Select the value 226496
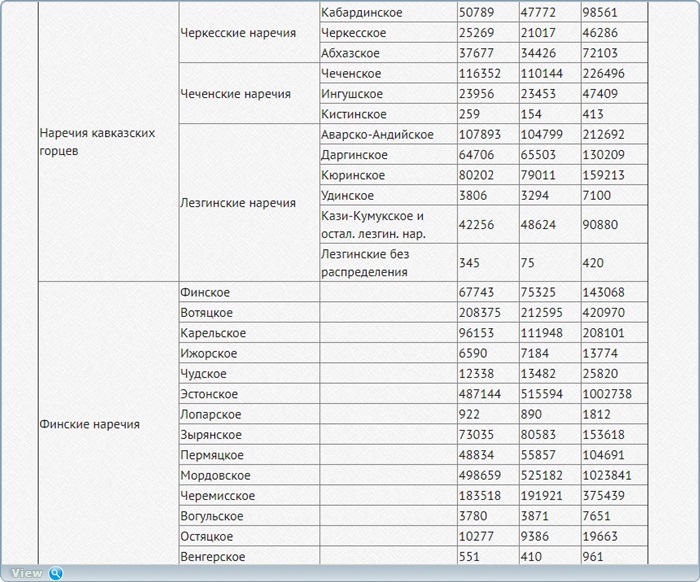This screenshot has height=582, width=700. click(x=603, y=74)
